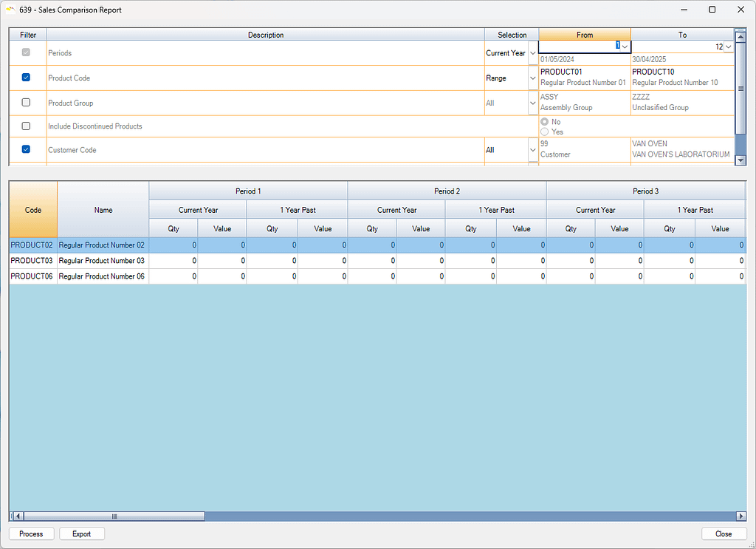
Task: Click the Name column header
Action: [103, 210]
